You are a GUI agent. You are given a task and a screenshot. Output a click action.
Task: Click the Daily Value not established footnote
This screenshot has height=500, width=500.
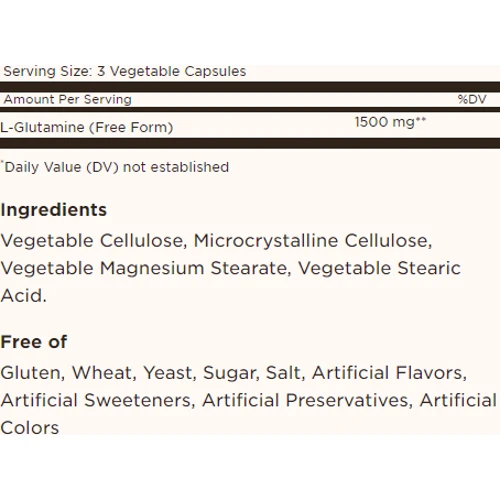pos(115,167)
